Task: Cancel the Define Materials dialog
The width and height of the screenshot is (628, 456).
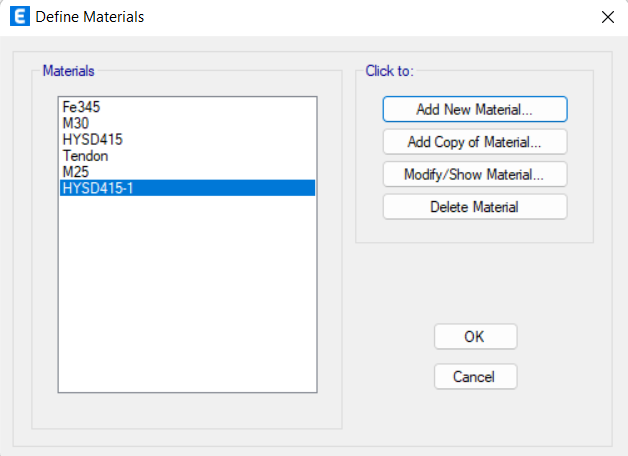Action: tap(475, 376)
